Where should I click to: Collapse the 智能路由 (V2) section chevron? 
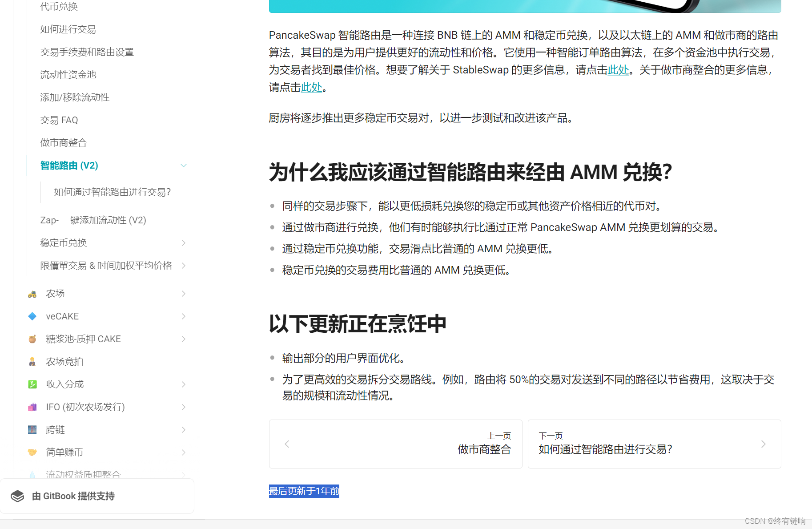click(184, 166)
